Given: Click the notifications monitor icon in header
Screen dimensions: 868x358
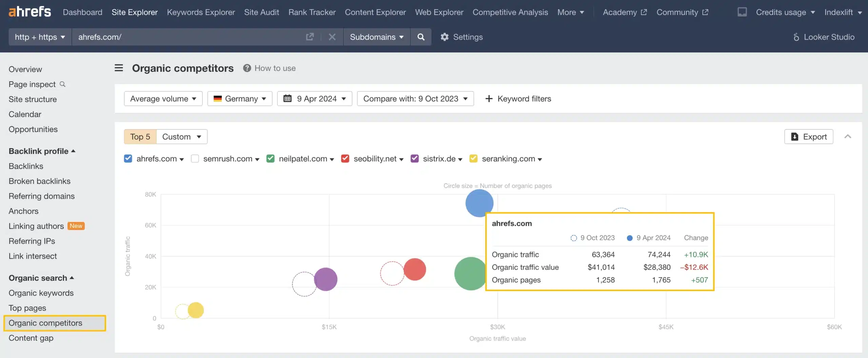Looking at the screenshot, I should [x=742, y=12].
